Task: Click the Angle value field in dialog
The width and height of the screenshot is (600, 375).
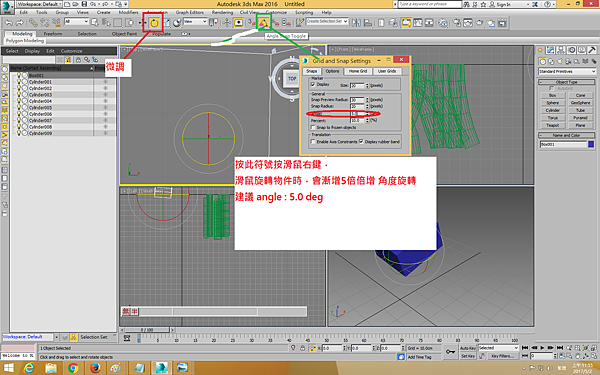Action: coord(358,114)
